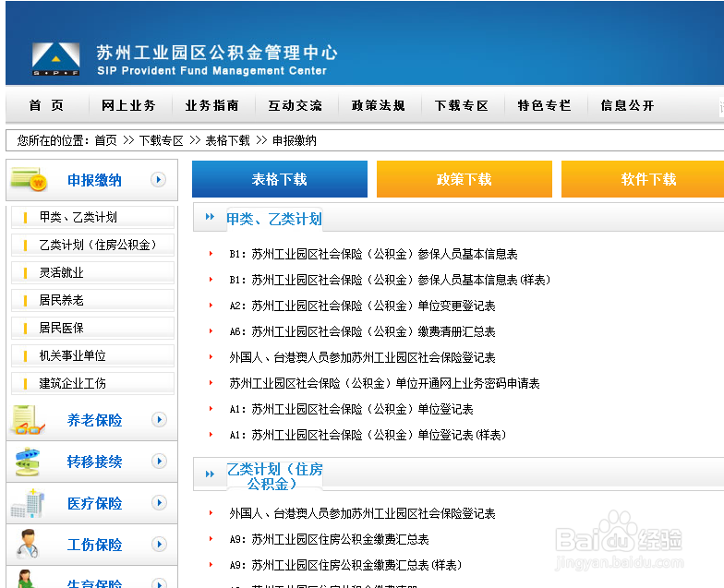Switch to the 表格下载 tab
The width and height of the screenshot is (724, 588).
280,179
